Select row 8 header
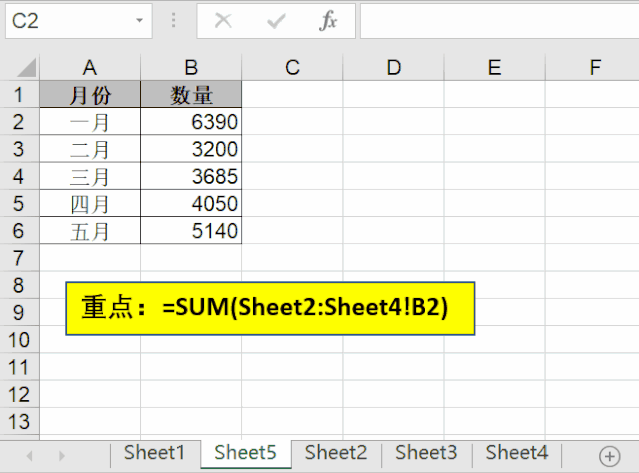 19,285
